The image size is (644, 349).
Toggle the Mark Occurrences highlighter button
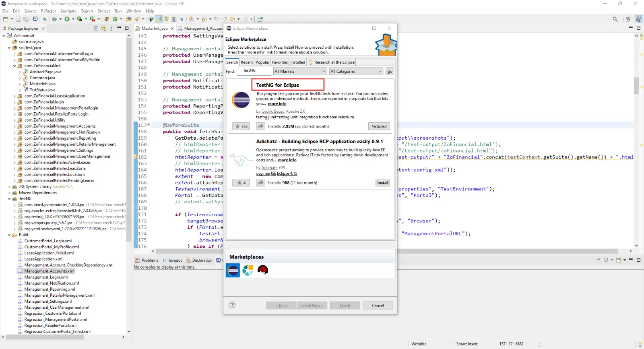(x=159, y=19)
